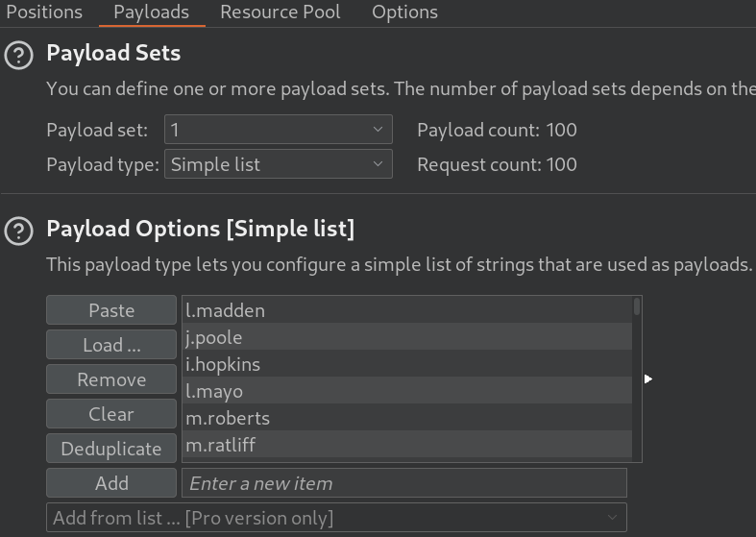The image size is (756, 537).
Task: Open Payload Sets help icon
Action: pos(19,56)
